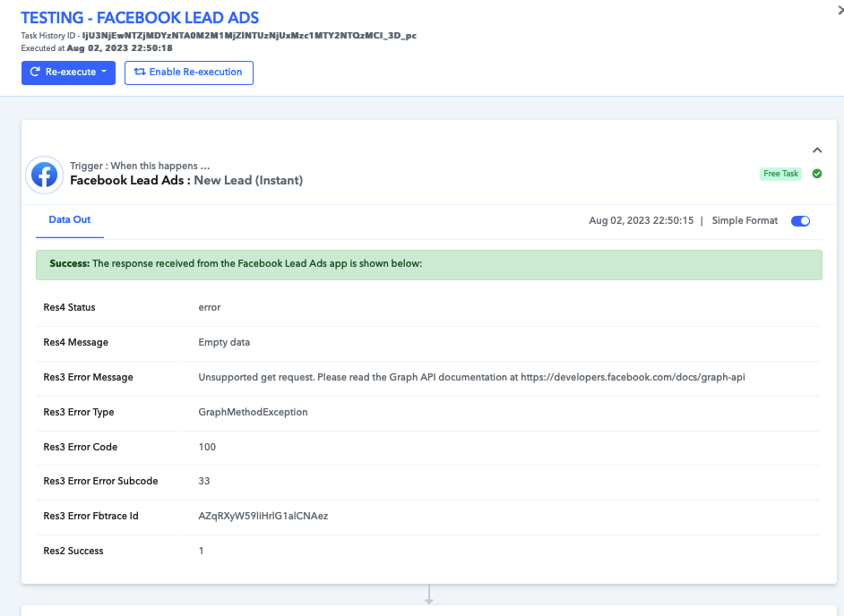Click the green Success response banner
This screenshot has height=616, width=844.
pos(429,265)
